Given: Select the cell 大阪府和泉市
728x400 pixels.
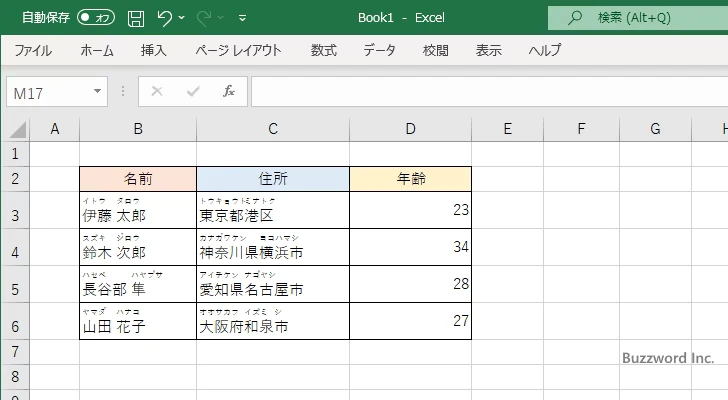Looking at the screenshot, I should pos(273,321).
